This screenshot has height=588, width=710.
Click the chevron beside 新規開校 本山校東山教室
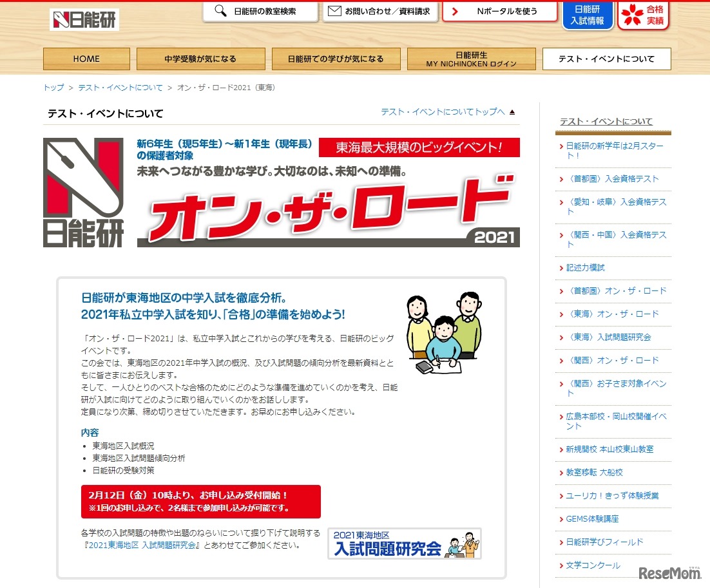(x=561, y=450)
